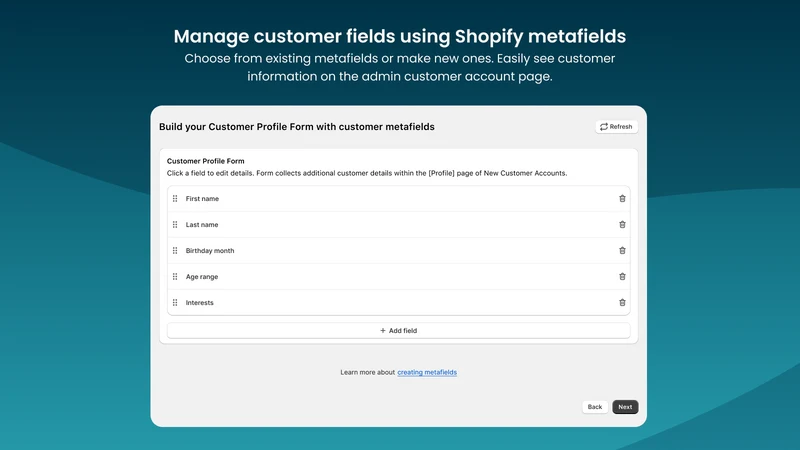Click the Birthday month drag handle
Image resolution: width=800 pixels, height=450 pixels.
[175, 251]
